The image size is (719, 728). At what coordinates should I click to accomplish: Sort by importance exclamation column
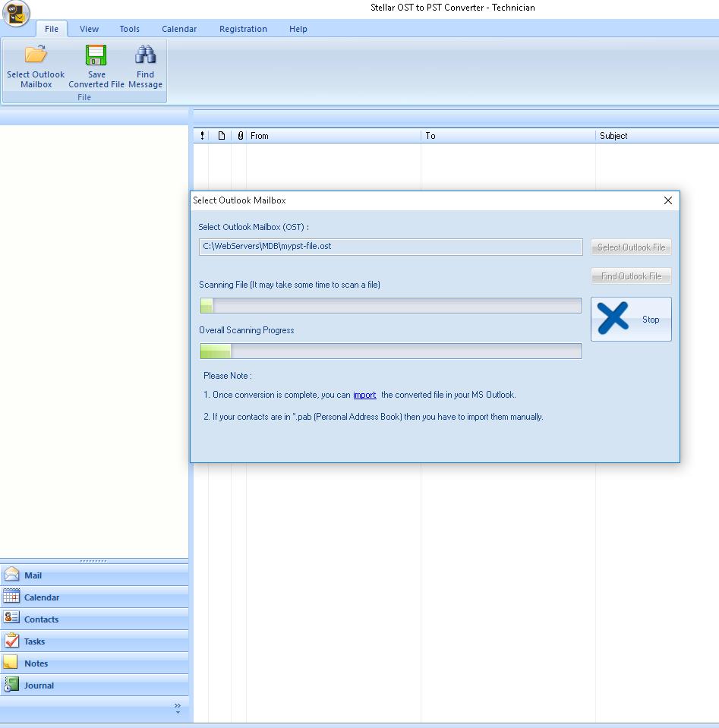[x=202, y=136]
